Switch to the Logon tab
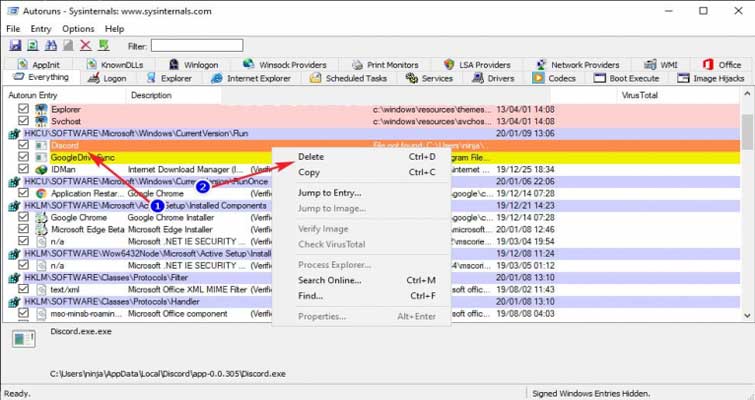Screen dimensions: 755x400 pyautogui.click(x=107, y=78)
